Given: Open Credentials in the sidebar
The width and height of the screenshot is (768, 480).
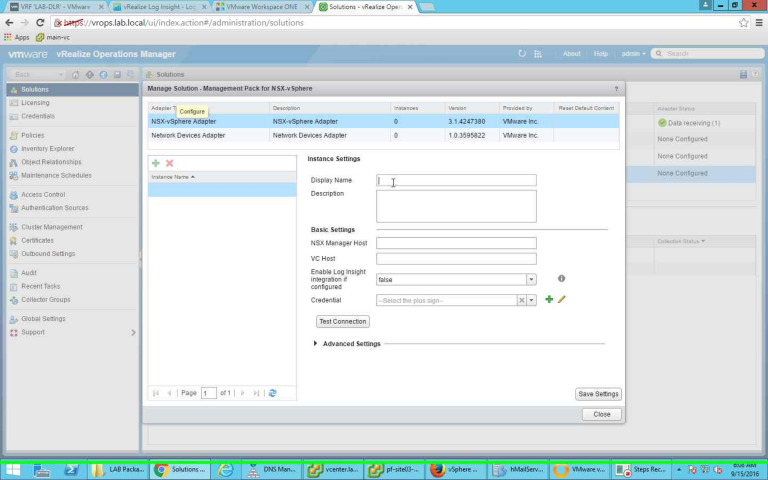Looking at the screenshot, I should tap(38, 116).
